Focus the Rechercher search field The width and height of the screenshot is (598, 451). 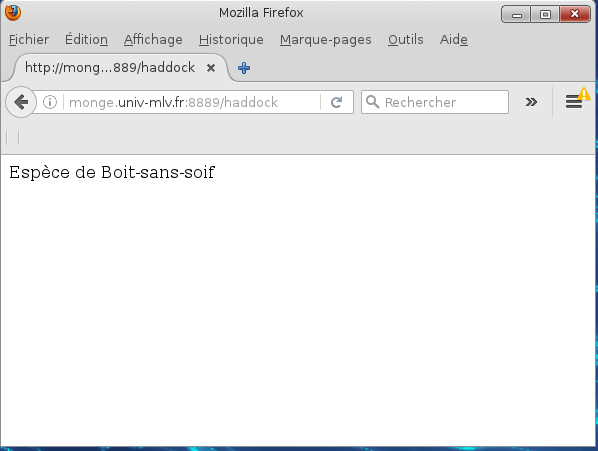coord(435,102)
